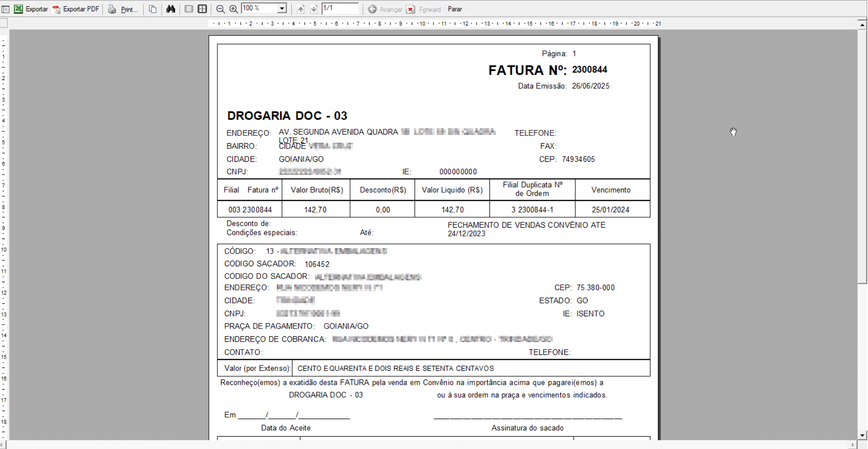Click the Desconto cell 0,00
Screen dimensions: 868x449
383,210
